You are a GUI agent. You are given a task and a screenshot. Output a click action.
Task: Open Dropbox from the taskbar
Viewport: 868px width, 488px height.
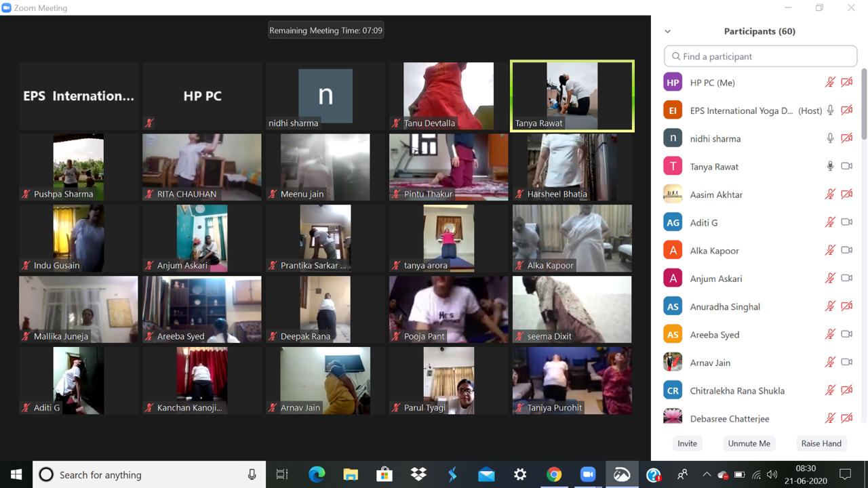[x=418, y=474]
